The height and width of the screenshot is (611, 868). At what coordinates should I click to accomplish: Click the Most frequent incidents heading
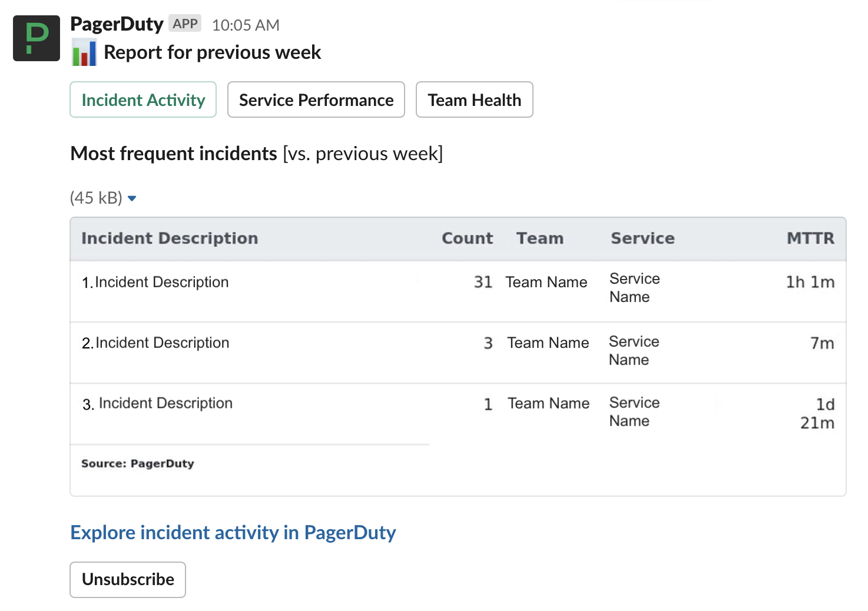pyautogui.click(x=174, y=154)
